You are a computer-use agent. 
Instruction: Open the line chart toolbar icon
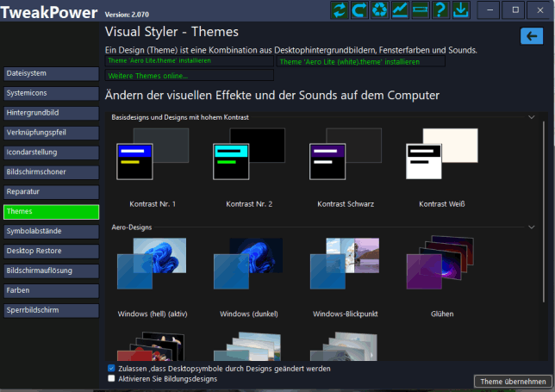coord(401,10)
